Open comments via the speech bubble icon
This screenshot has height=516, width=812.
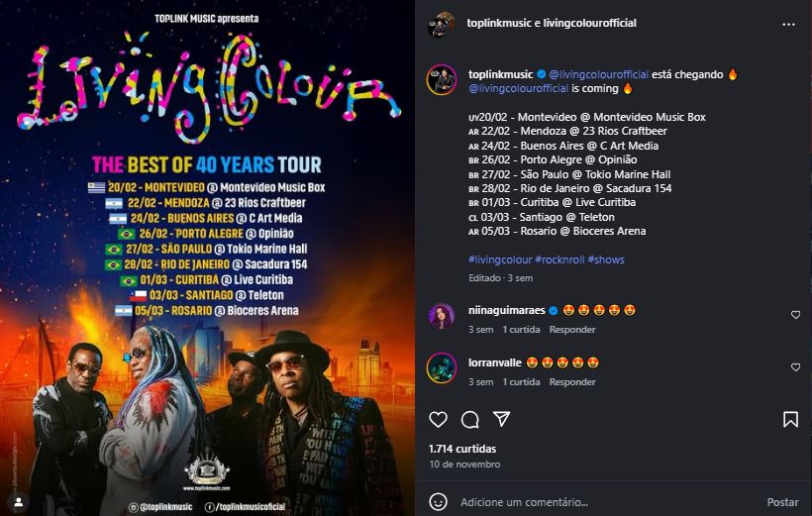tap(469, 419)
